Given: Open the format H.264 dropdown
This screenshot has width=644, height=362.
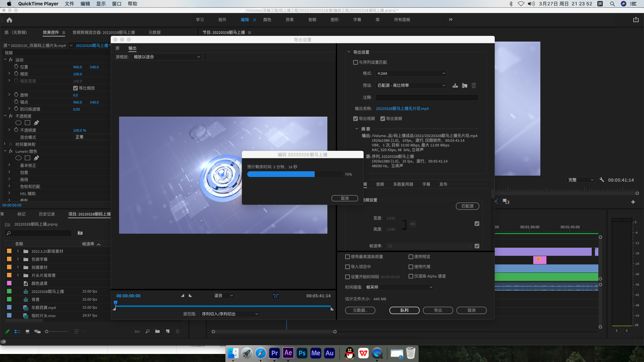Looking at the screenshot, I should click(x=411, y=73).
